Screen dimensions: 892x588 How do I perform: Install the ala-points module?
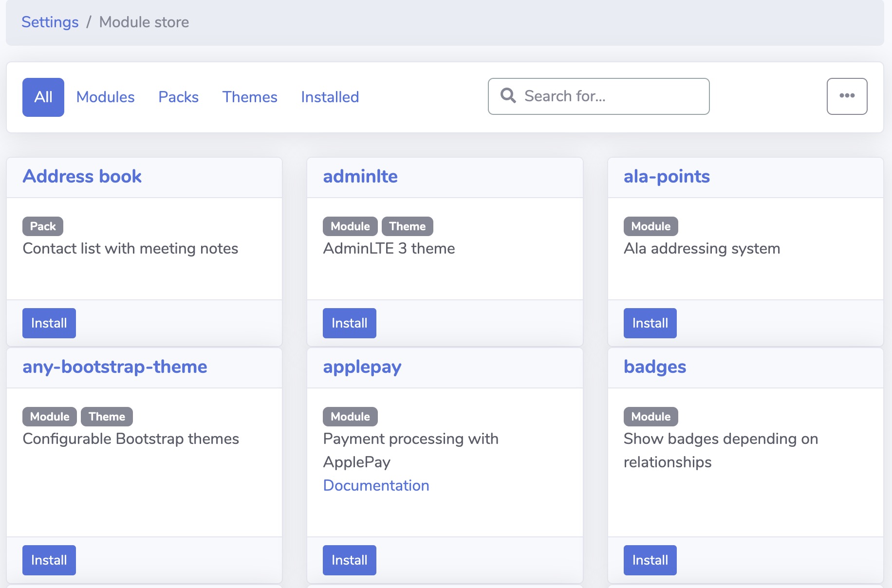[650, 323]
